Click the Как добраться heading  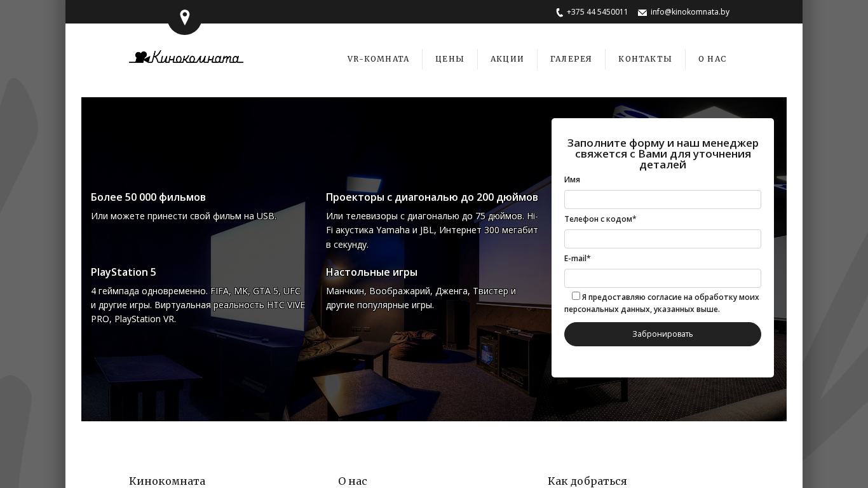(x=587, y=481)
